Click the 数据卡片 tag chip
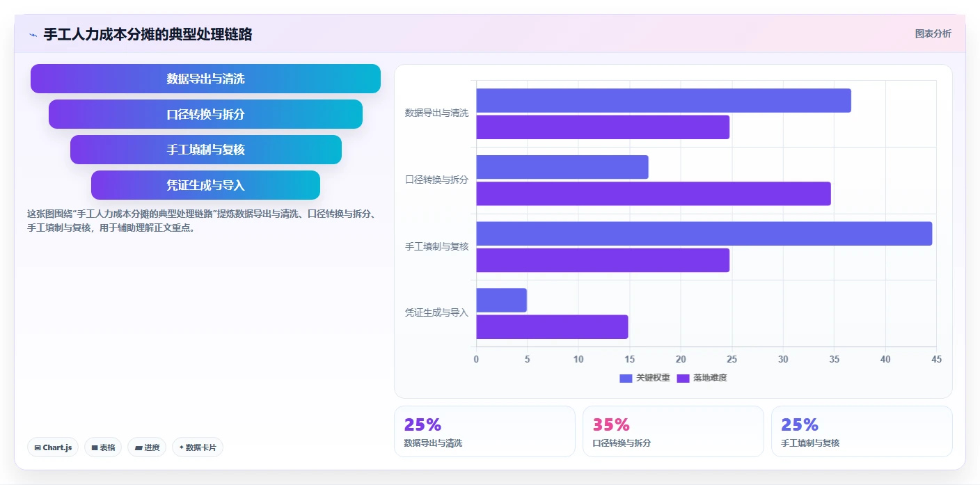The width and height of the screenshot is (980, 485). click(x=198, y=447)
